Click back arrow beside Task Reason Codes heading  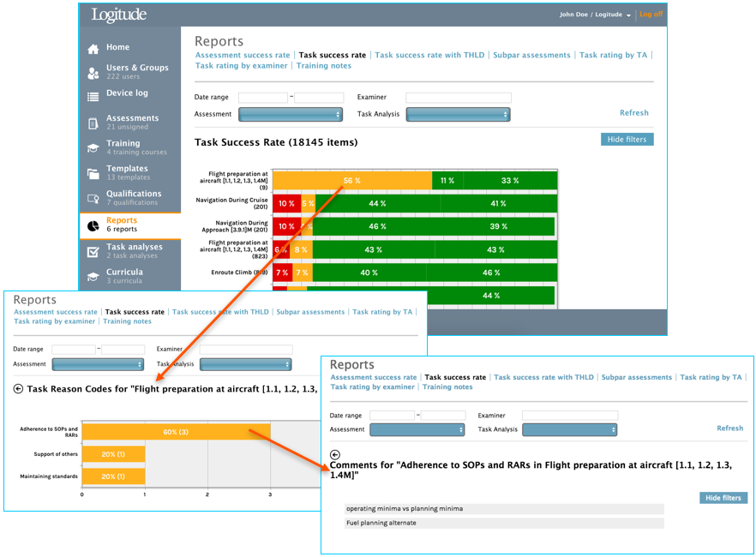[x=18, y=389]
